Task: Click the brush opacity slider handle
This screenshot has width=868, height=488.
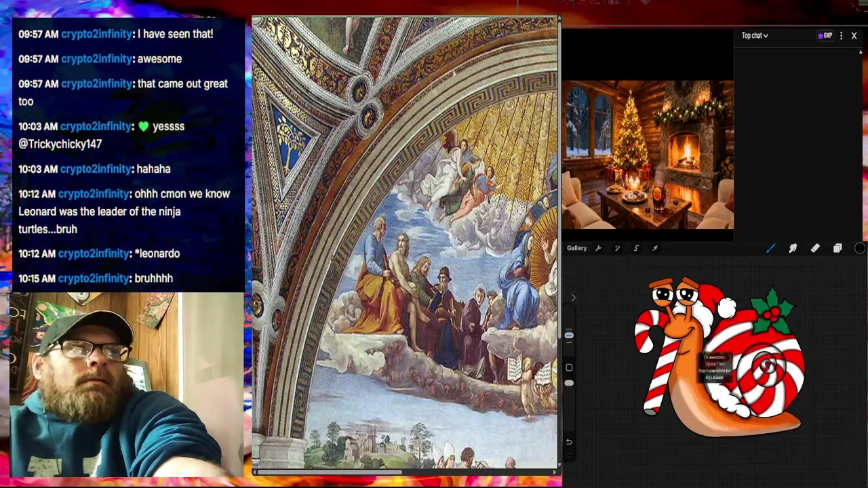Action: pyautogui.click(x=569, y=383)
